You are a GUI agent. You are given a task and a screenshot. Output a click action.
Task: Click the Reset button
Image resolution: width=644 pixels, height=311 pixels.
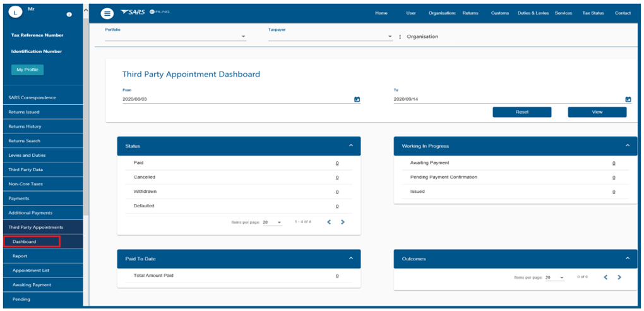coord(522,112)
